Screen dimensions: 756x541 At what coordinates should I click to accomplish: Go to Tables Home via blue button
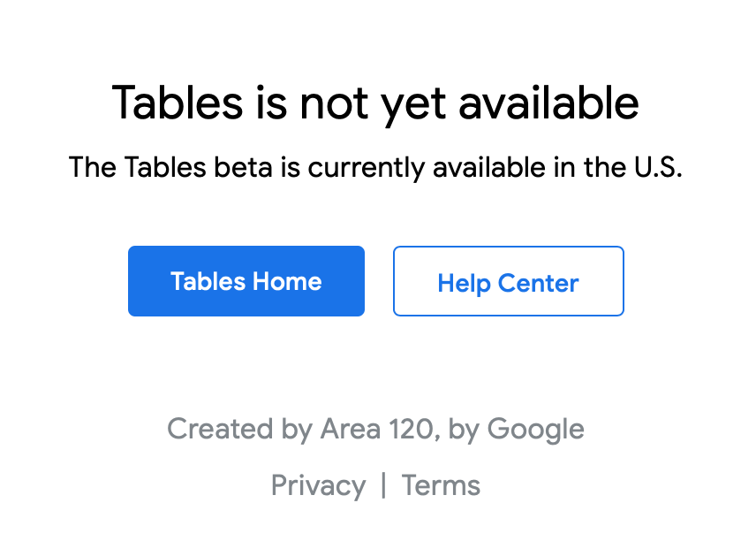point(246,281)
